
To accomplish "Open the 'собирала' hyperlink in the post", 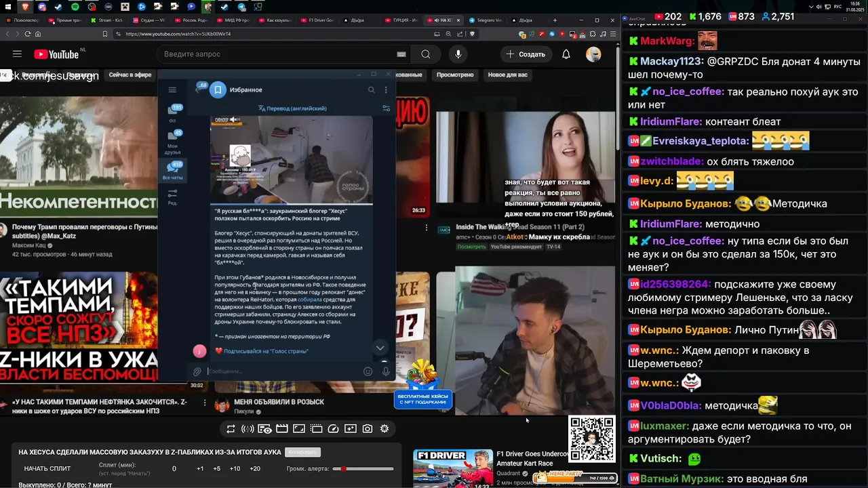I will (x=309, y=299).
